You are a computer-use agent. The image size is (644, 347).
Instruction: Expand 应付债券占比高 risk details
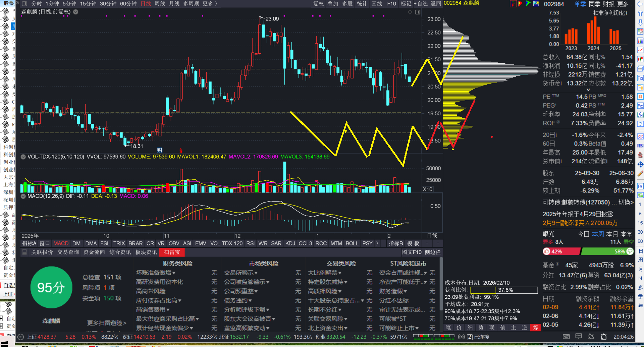click(x=159, y=300)
